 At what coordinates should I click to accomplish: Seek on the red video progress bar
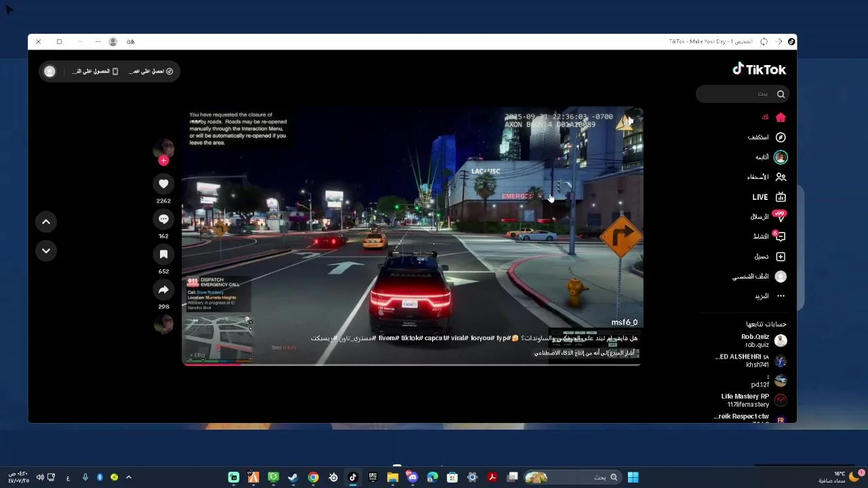pos(412,365)
